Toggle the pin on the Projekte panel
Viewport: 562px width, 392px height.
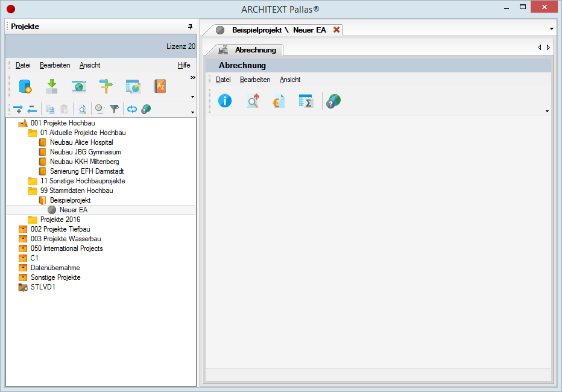(191, 27)
